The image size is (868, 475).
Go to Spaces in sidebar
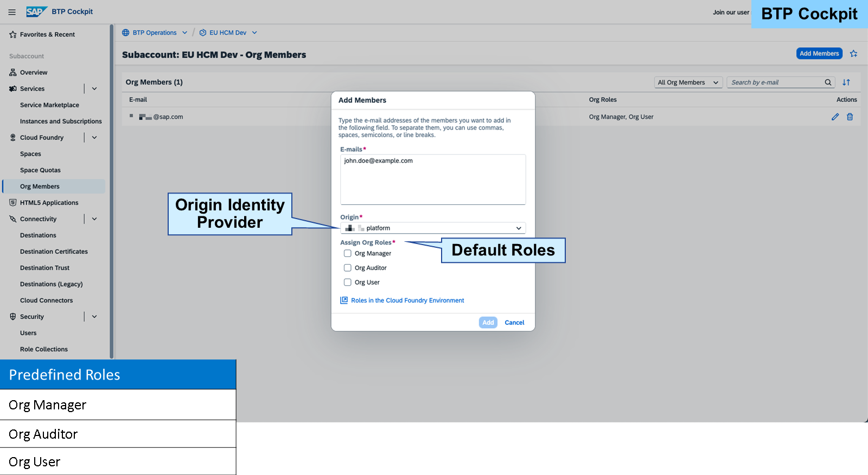30,154
